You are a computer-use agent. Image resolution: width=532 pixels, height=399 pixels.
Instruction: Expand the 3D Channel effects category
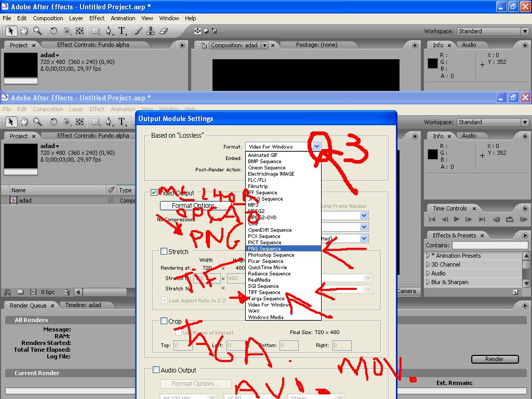point(428,264)
